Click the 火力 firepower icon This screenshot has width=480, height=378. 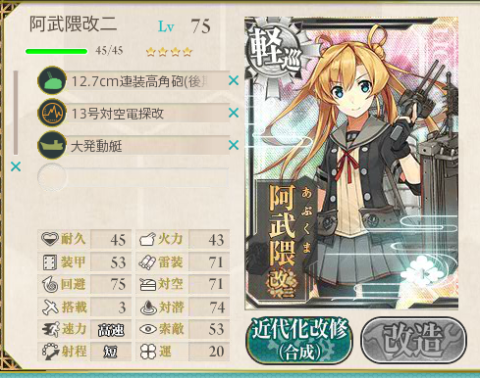(147, 239)
